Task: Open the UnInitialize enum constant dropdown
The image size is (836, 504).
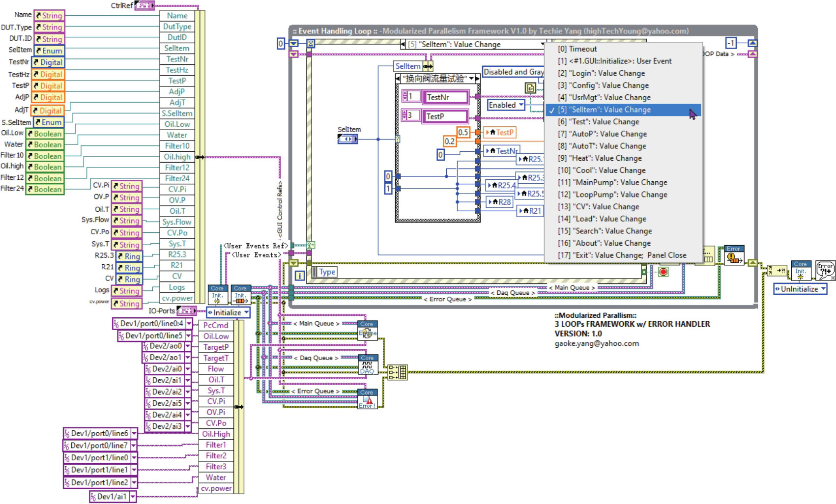Action: 823,289
